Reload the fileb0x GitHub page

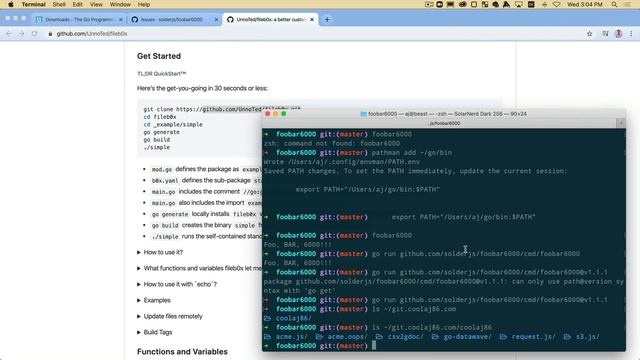pyautogui.click(x=34, y=34)
